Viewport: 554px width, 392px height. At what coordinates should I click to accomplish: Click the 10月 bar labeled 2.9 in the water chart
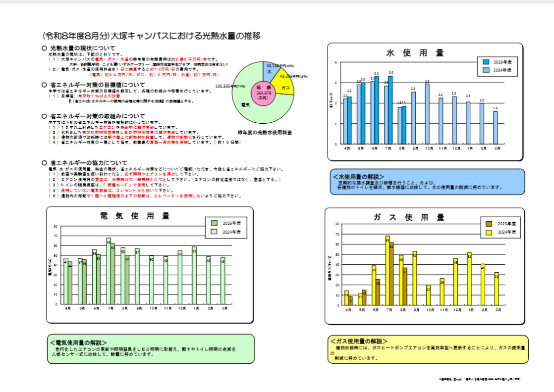point(427,114)
